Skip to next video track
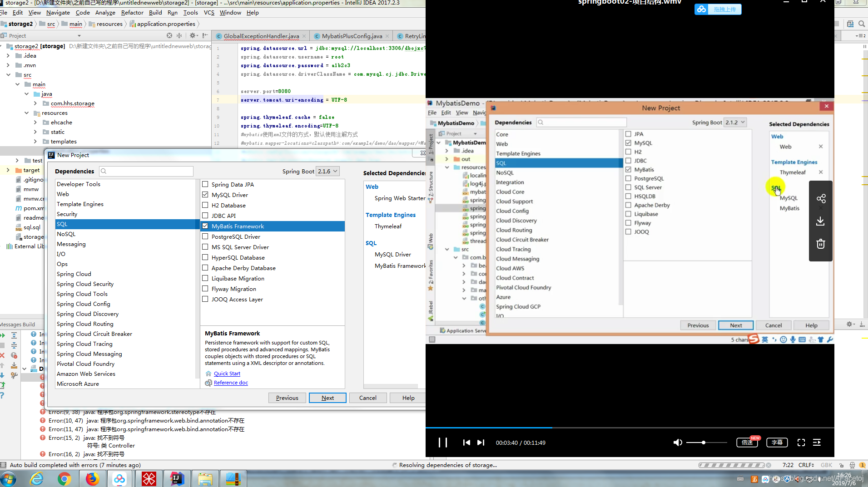This screenshot has width=868, height=487. tap(481, 443)
